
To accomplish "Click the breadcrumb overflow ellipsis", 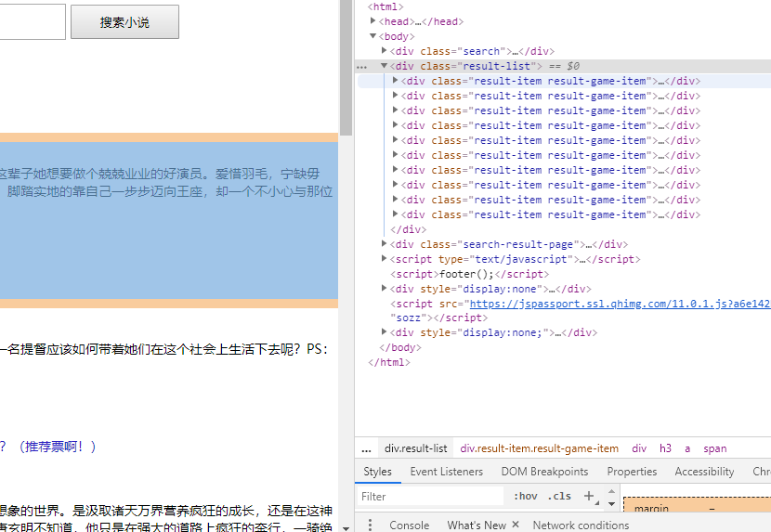I will pos(366,448).
